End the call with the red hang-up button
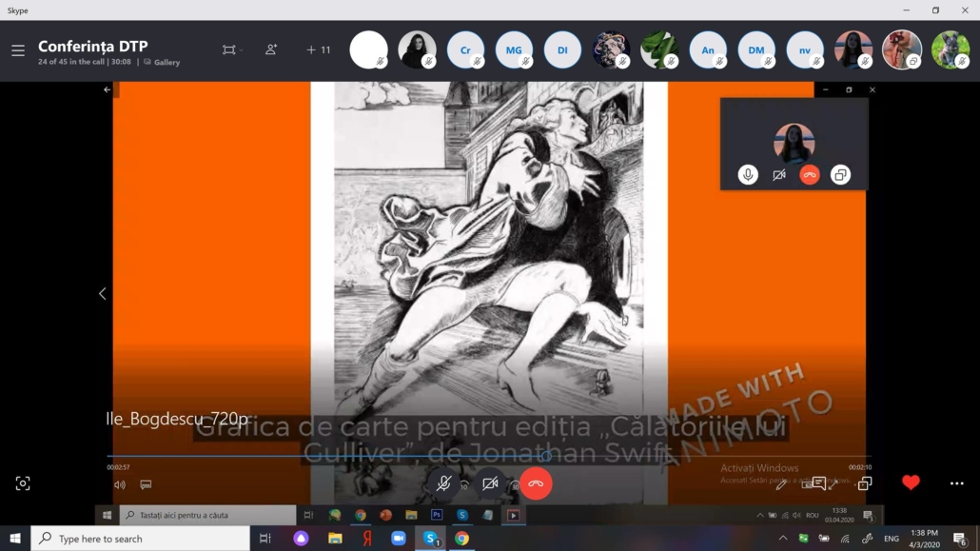 (536, 483)
